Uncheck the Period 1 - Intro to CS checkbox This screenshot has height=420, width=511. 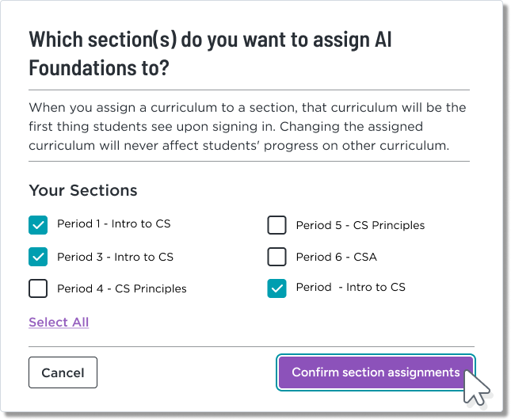[x=38, y=225]
